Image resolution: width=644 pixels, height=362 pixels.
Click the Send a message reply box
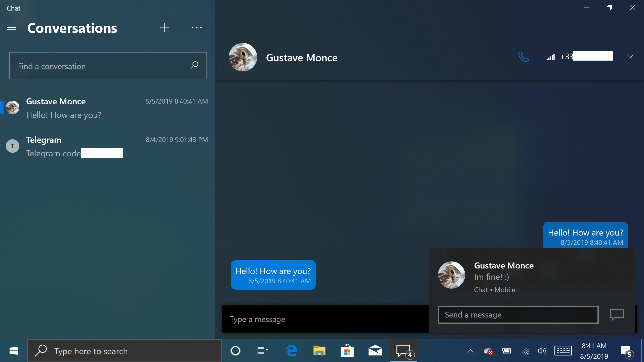[518, 315]
